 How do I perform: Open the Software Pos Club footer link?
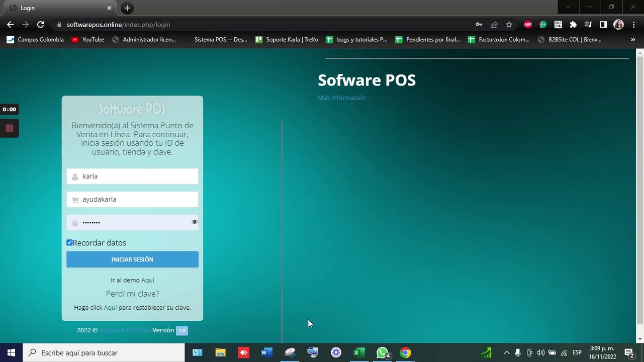coord(125,330)
